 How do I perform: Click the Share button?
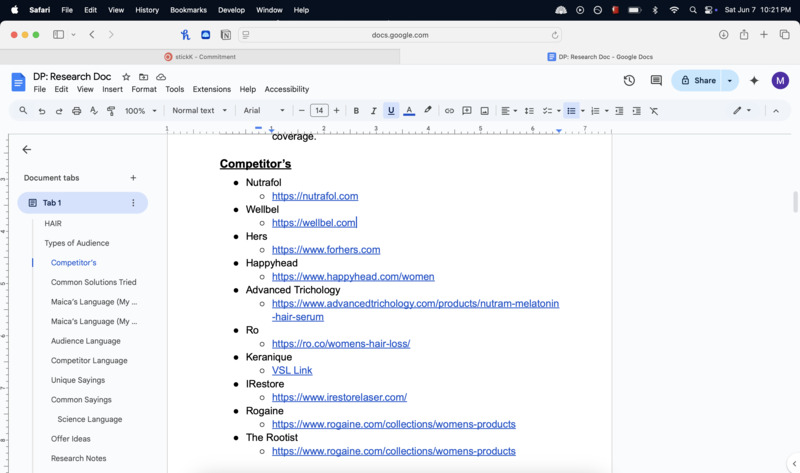coord(697,80)
